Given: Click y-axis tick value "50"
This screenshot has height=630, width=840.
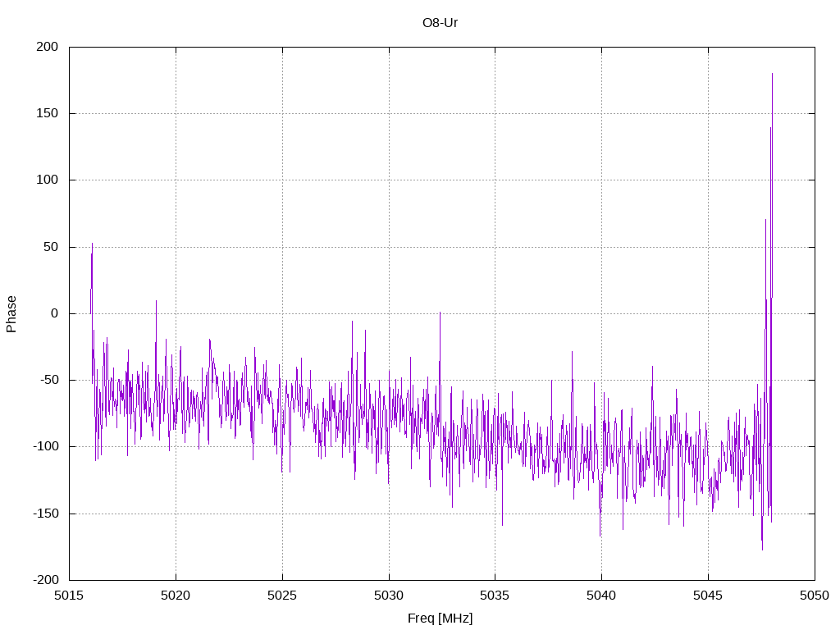Looking at the screenshot, I should point(51,247).
